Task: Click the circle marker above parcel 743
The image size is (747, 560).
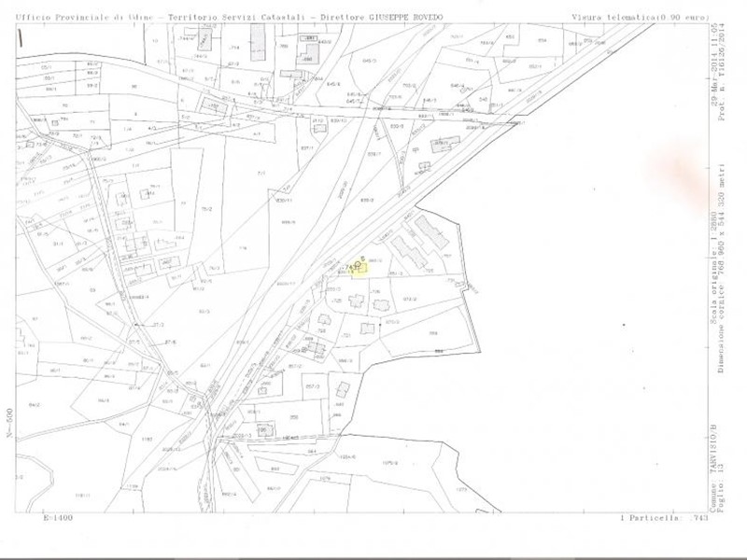Action: pos(359,265)
